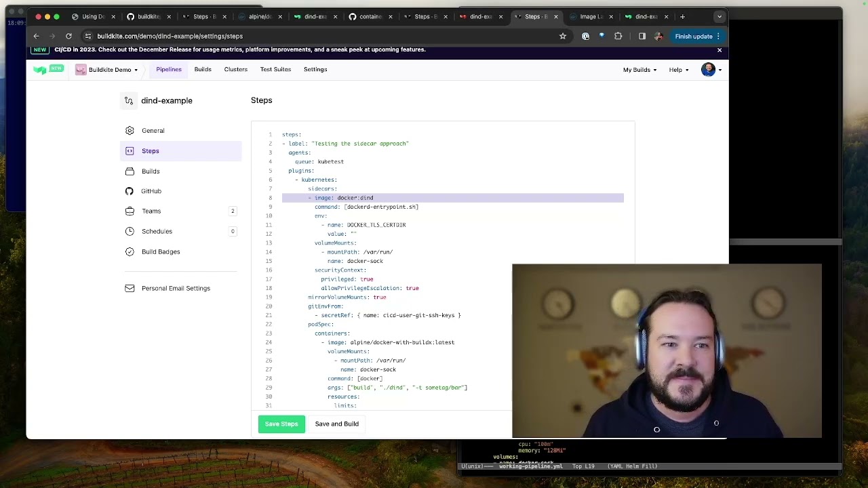
Task: Open the Help dropdown menu
Action: 679,70
